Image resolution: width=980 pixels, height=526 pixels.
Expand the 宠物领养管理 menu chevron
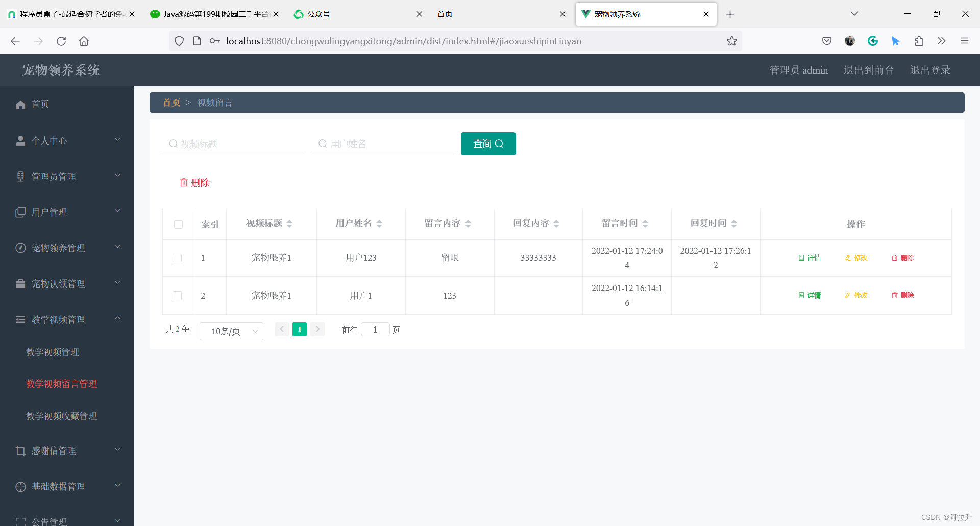(118, 247)
